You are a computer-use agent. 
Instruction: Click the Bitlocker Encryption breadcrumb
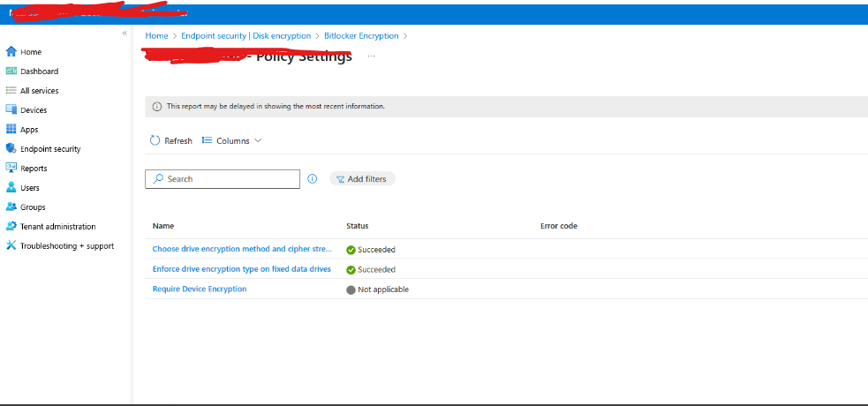pos(361,35)
